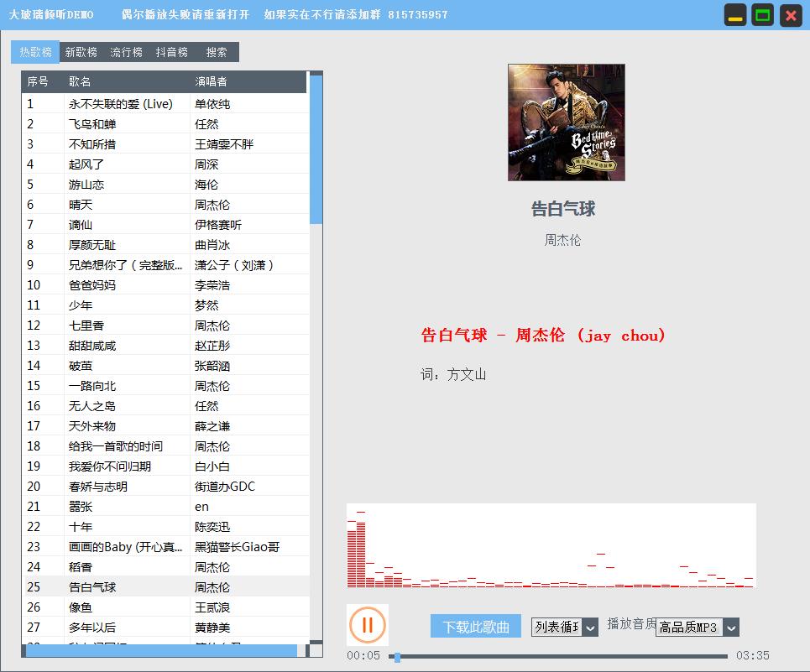Select song 十年
The height and width of the screenshot is (672, 810).
pos(80,527)
